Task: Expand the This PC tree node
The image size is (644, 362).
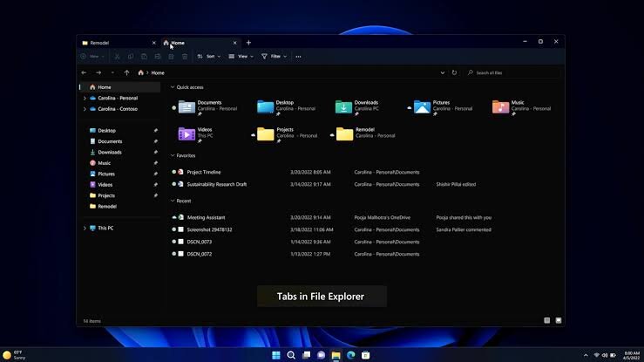Action: (x=85, y=228)
